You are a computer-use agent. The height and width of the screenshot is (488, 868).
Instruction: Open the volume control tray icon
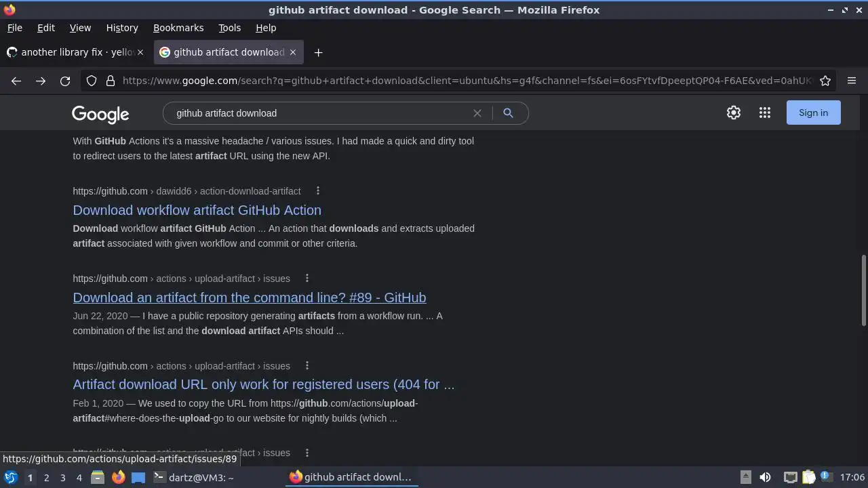pyautogui.click(x=765, y=477)
